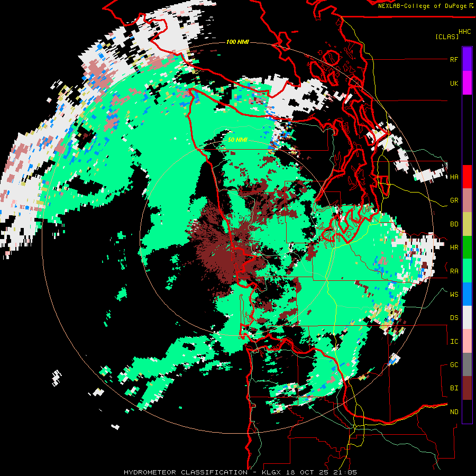The image size is (476, 476).
Task: Click the 50 NMI range ring label
Action: point(237,140)
